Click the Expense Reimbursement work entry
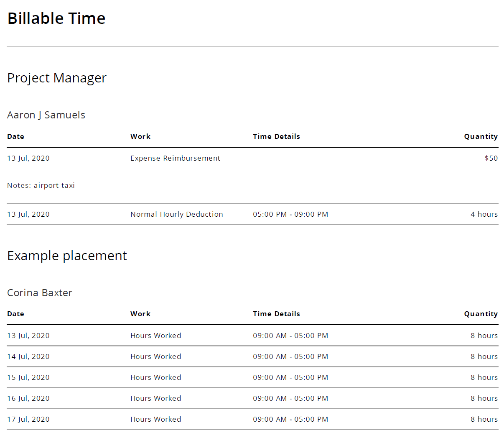This screenshot has height=433, width=504. 175,158
